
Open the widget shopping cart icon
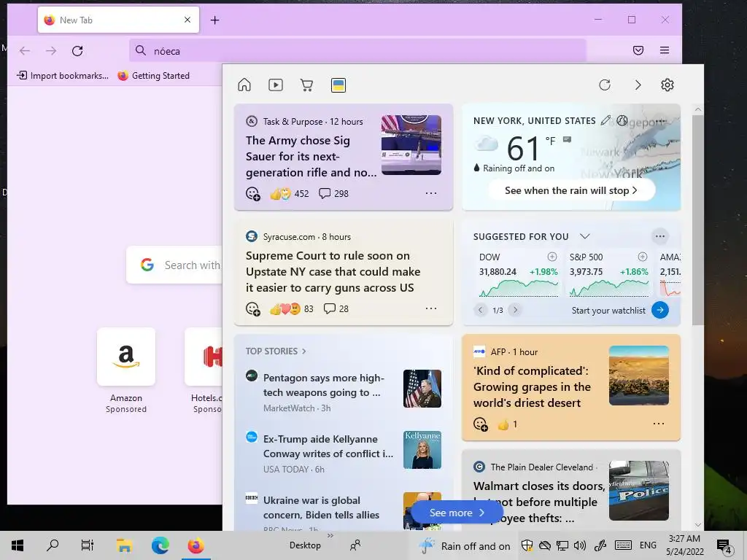tap(307, 85)
